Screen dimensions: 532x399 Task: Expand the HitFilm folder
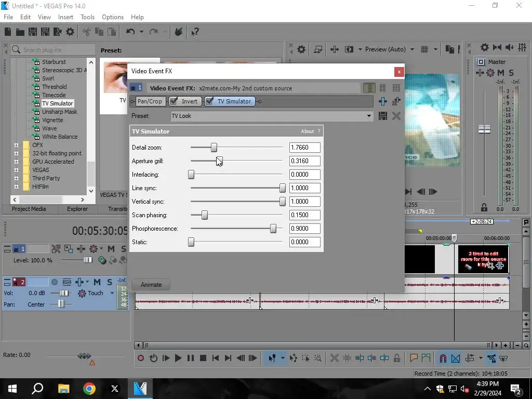(x=16, y=187)
